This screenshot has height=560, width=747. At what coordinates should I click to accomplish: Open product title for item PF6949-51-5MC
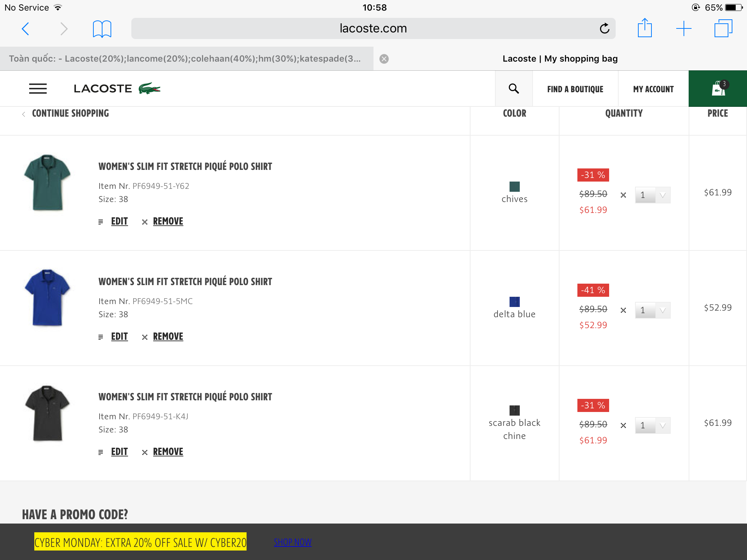coord(185,281)
